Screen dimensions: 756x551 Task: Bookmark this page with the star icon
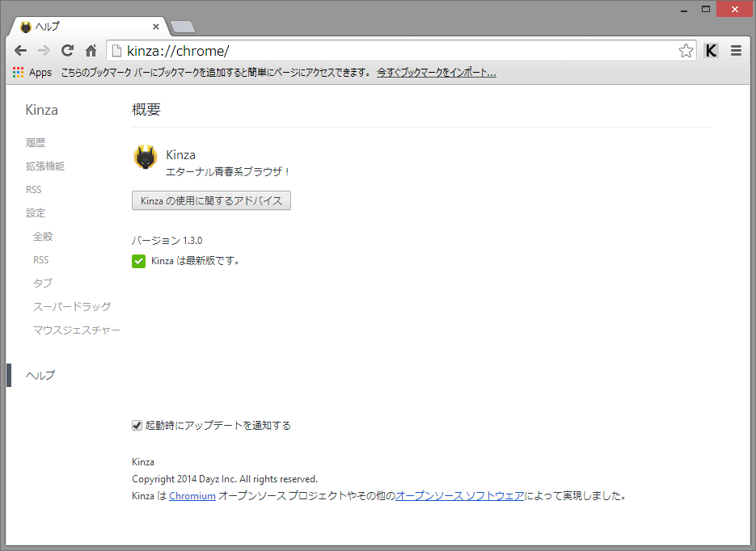tap(686, 49)
